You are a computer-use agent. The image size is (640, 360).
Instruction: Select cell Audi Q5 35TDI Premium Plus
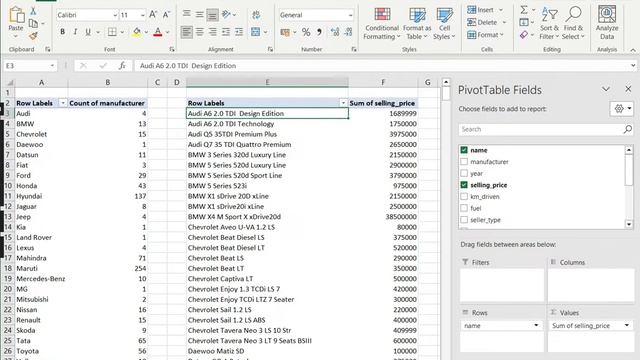point(267,134)
